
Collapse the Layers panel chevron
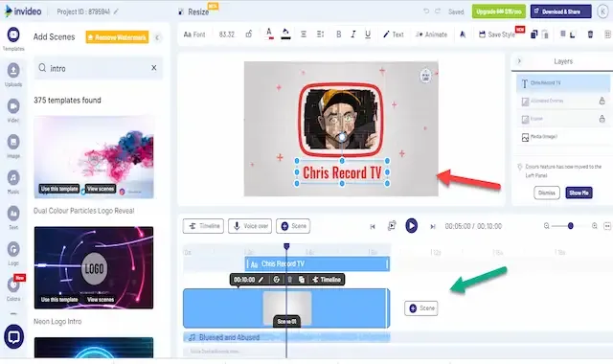point(519,61)
